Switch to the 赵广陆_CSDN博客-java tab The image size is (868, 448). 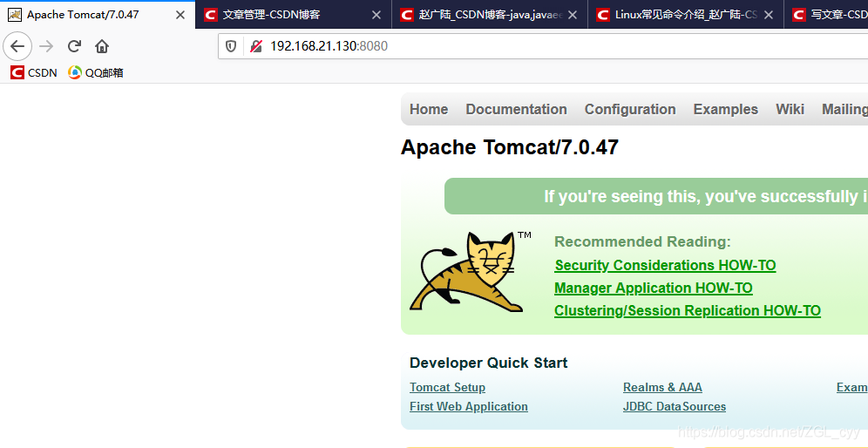[x=490, y=15]
